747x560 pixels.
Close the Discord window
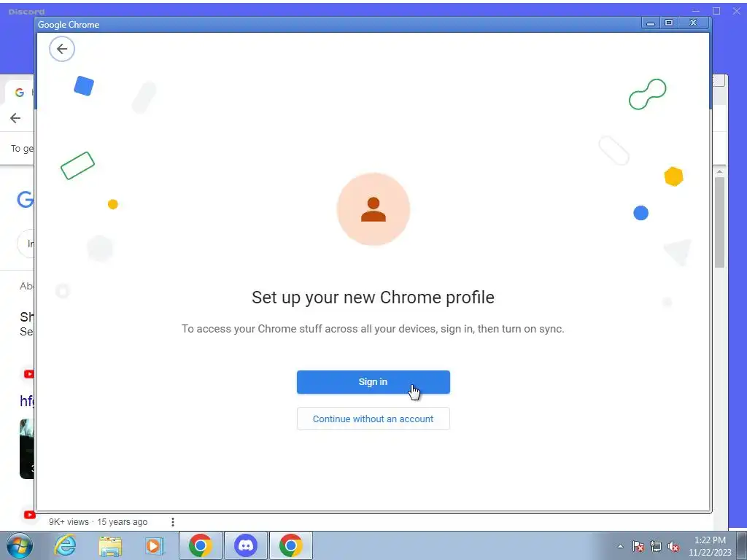(x=737, y=11)
